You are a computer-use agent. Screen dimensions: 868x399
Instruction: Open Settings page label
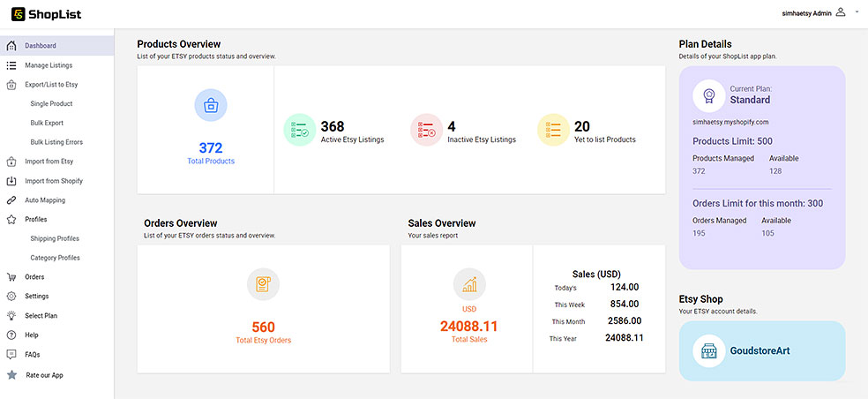[36, 297]
